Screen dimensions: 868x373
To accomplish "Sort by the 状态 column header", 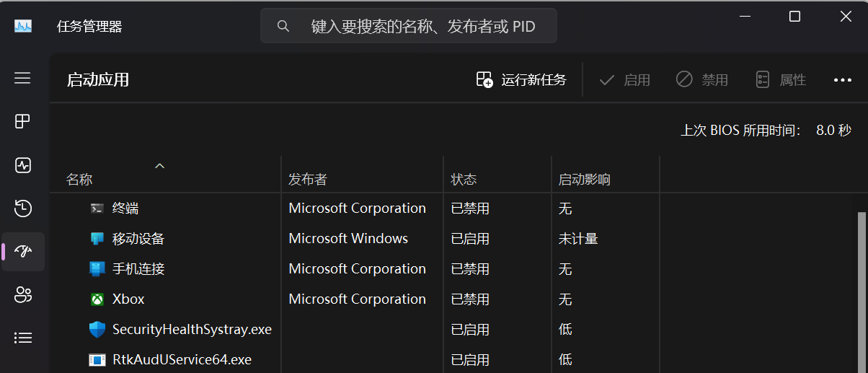I will [464, 180].
